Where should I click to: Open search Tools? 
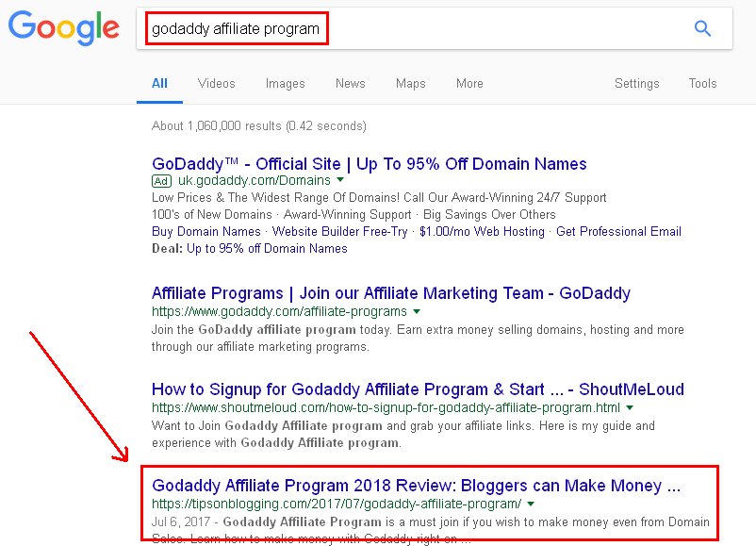702,83
